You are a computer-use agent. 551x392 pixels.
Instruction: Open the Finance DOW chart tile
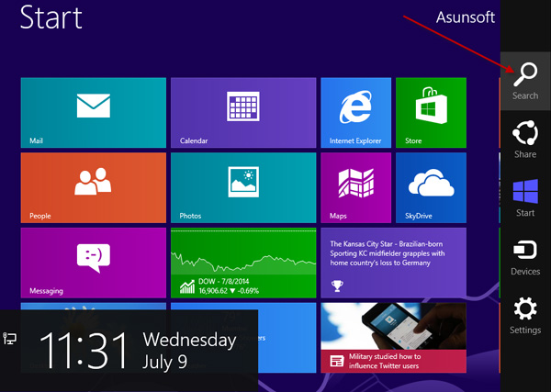(x=243, y=263)
